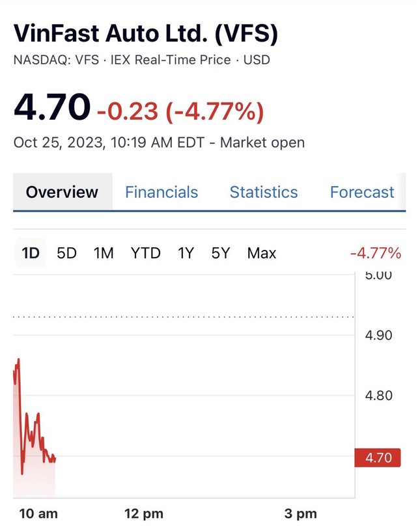Screen dimensions: 420x531
Task: Show the 1M price chart
Action: (104, 253)
